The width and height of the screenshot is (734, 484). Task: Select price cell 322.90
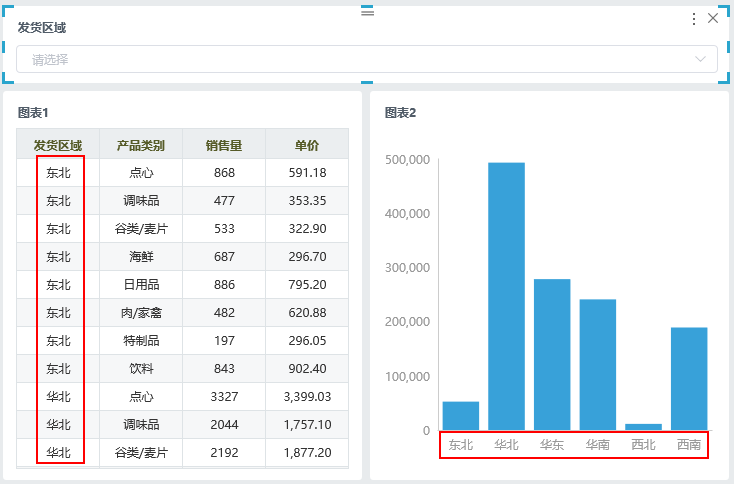307,228
